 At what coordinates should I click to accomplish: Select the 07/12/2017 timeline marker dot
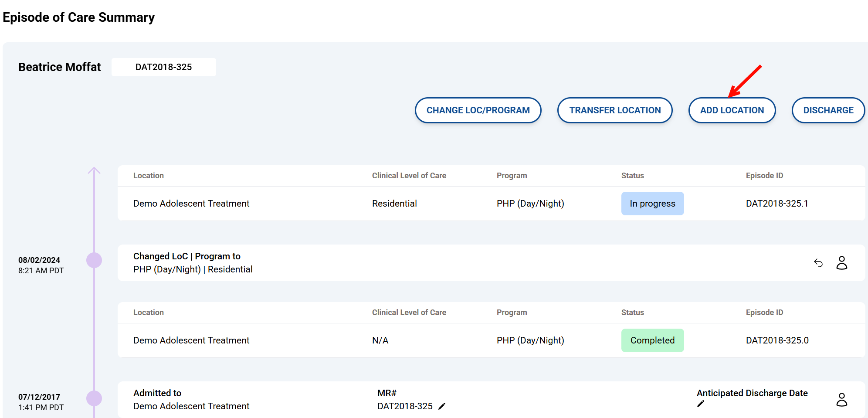coord(94,398)
